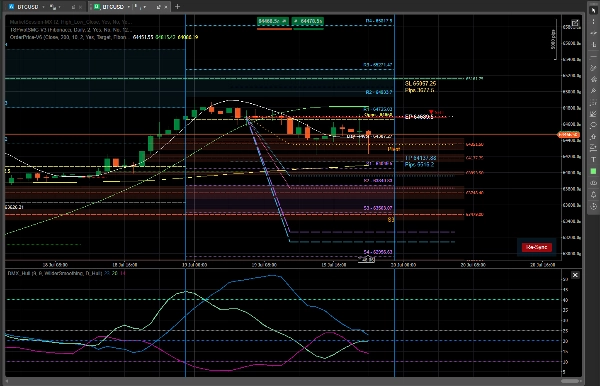Select the text T annotation tool
Screen dimensions: 600x386
tap(593, 160)
